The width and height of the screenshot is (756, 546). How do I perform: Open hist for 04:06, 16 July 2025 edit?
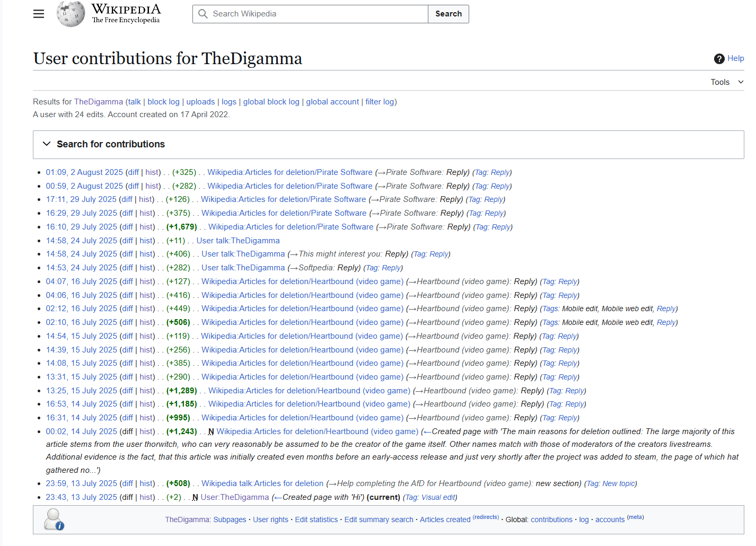pos(147,295)
